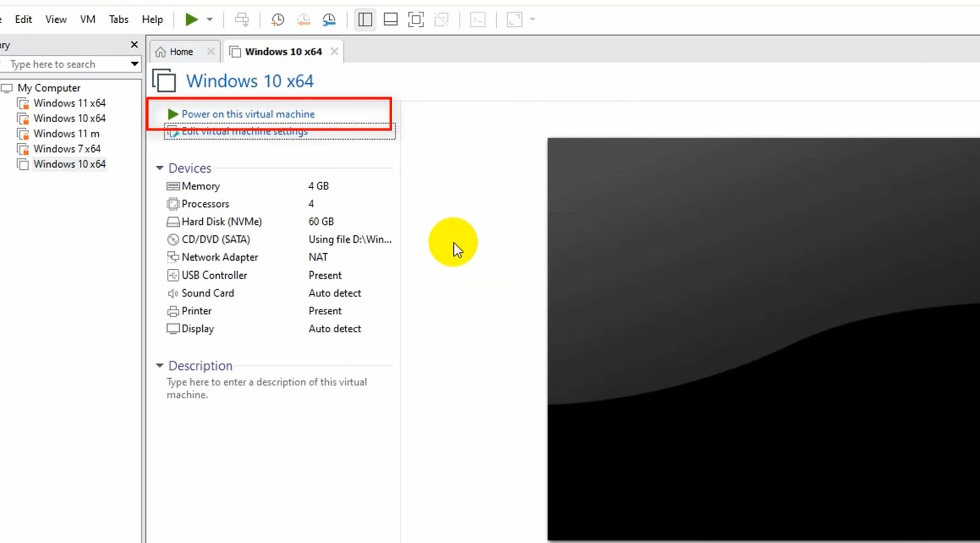Close the Home tab
The height and width of the screenshot is (543, 980).
pyautogui.click(x=210, y=51)
